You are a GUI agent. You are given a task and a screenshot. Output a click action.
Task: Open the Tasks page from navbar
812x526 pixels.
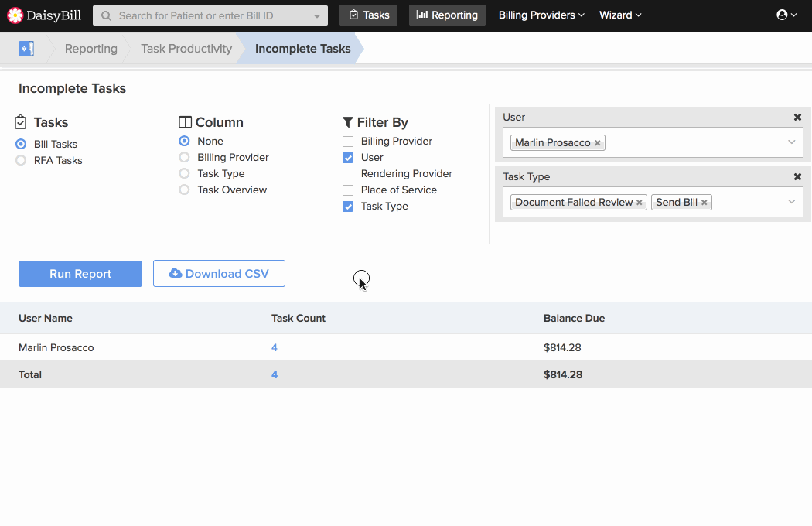tap(368, 15)
